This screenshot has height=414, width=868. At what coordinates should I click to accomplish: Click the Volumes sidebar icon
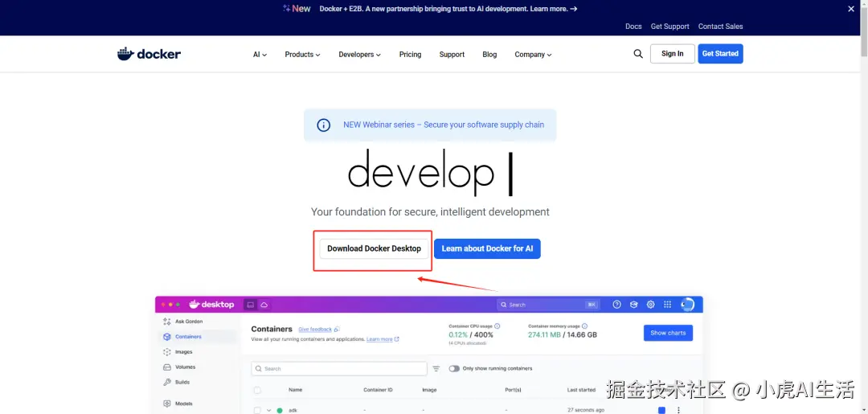click(x=167, y=367)
